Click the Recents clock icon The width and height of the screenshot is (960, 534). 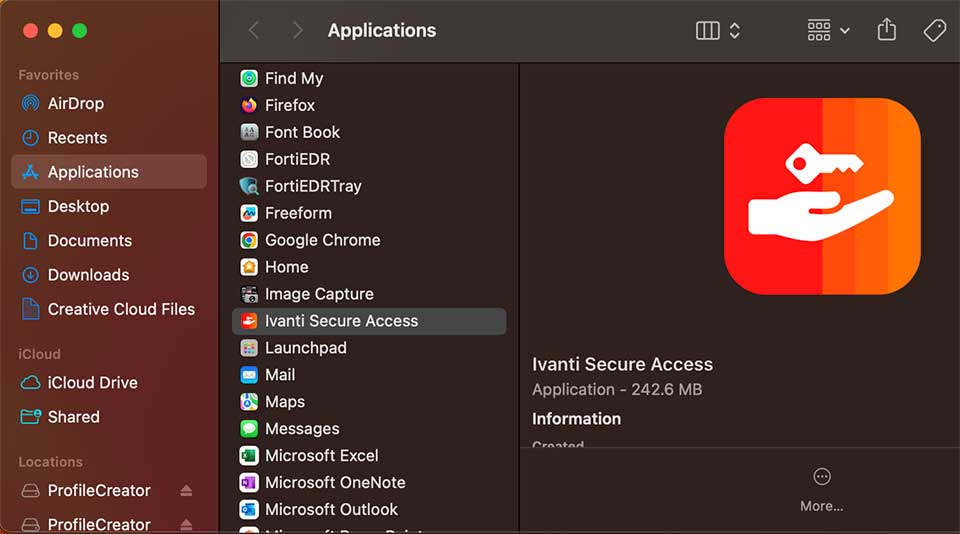[30, 138]
